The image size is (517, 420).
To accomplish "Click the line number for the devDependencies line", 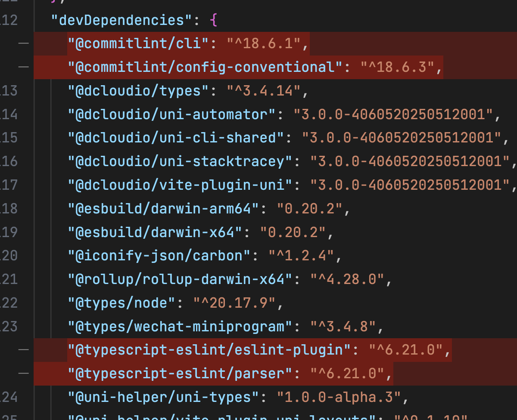I will (x=9, y=20).
